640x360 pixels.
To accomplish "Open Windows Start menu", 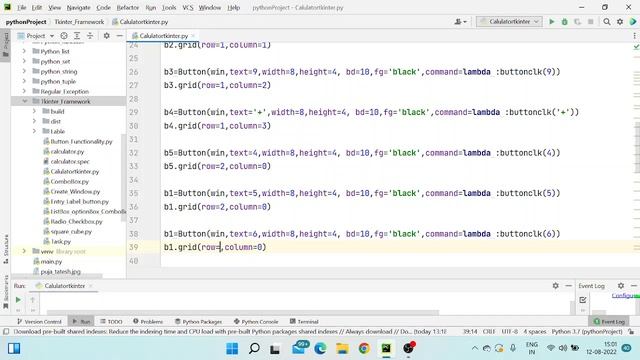I will [x=232, y=349].
